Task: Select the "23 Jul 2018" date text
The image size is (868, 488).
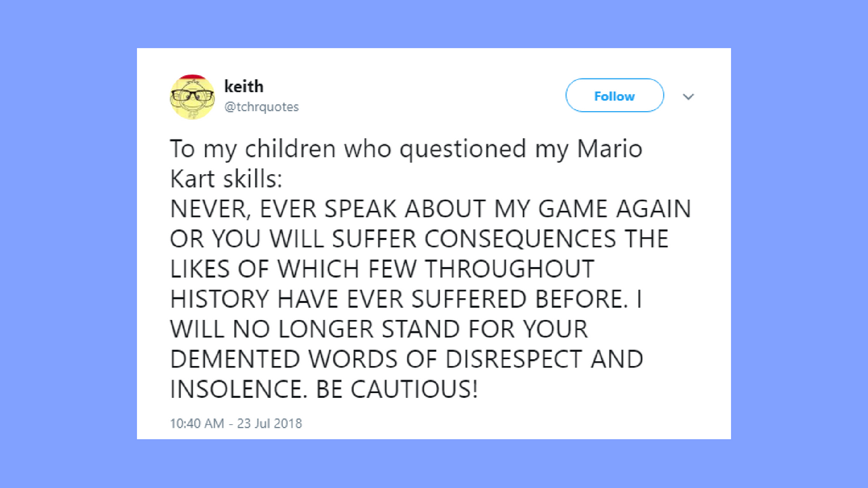Action: pyautogui.click(x=269, y=424)
